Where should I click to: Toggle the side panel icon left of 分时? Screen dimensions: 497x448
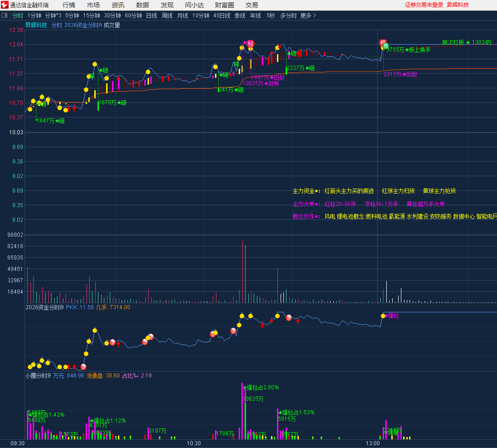pos(5,15)
